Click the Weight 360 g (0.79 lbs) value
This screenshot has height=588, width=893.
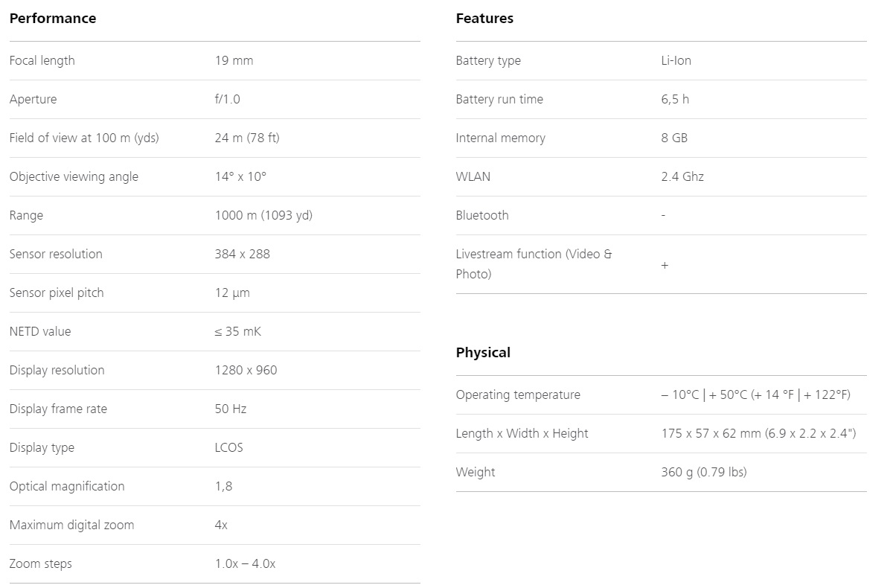tap(704, 472)
